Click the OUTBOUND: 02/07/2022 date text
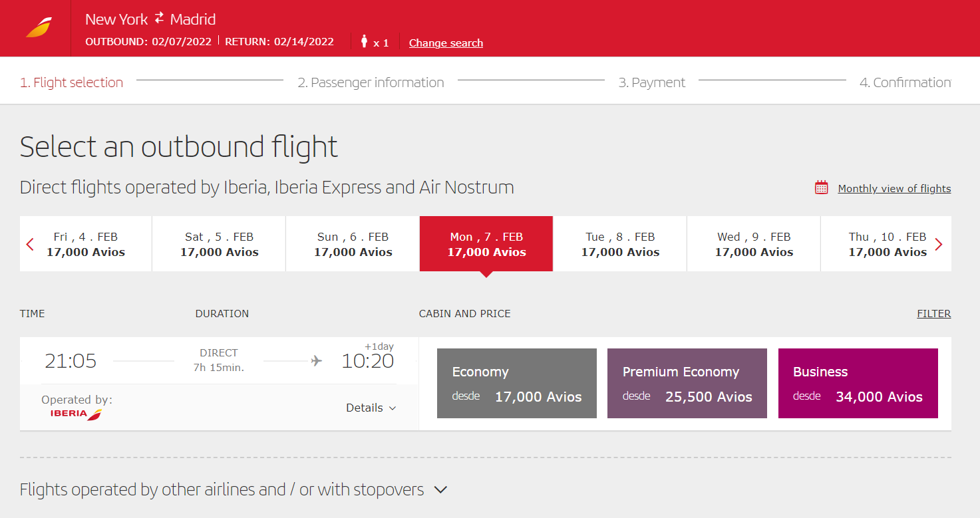 [x=148, y=41]
